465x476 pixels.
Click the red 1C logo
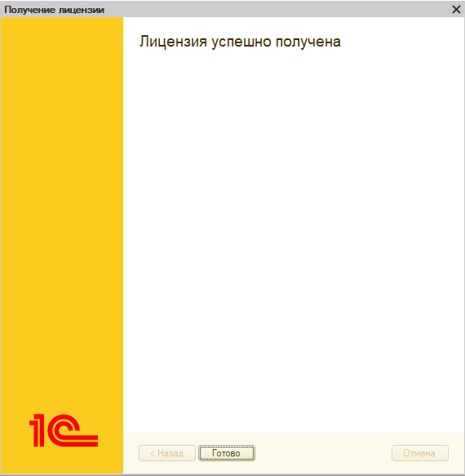(64, 430)
